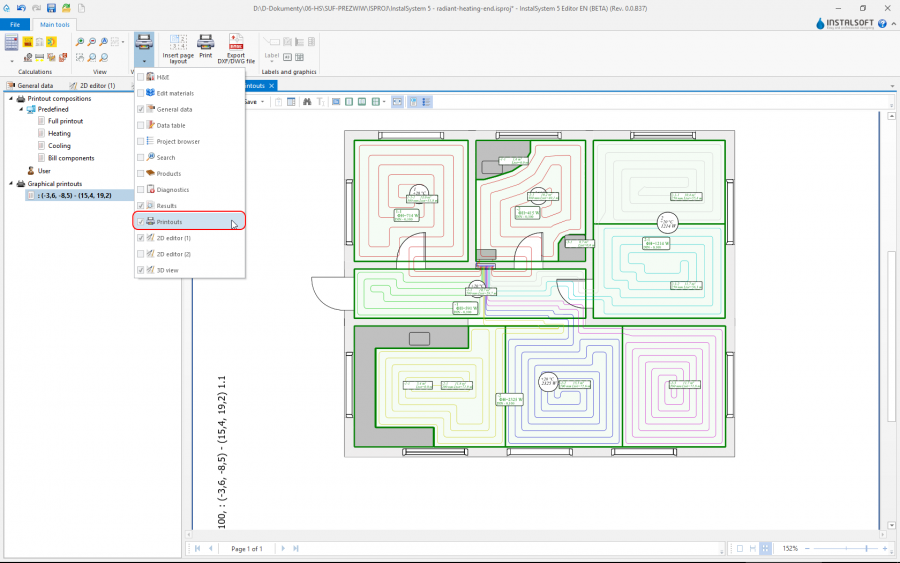Export drawing as DXF/DWG file

pyautogui.click(x=236, y=42)
